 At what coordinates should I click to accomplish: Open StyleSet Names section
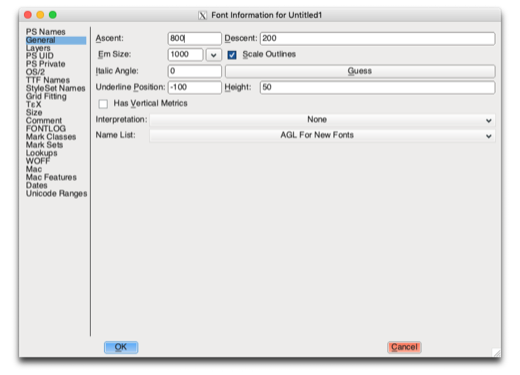[56, 88]
